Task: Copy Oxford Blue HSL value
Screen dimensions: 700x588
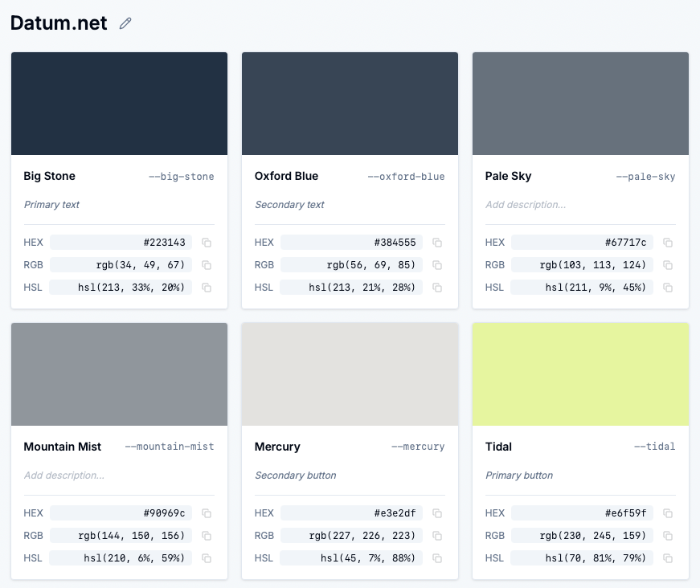Action: coord(437,288)
